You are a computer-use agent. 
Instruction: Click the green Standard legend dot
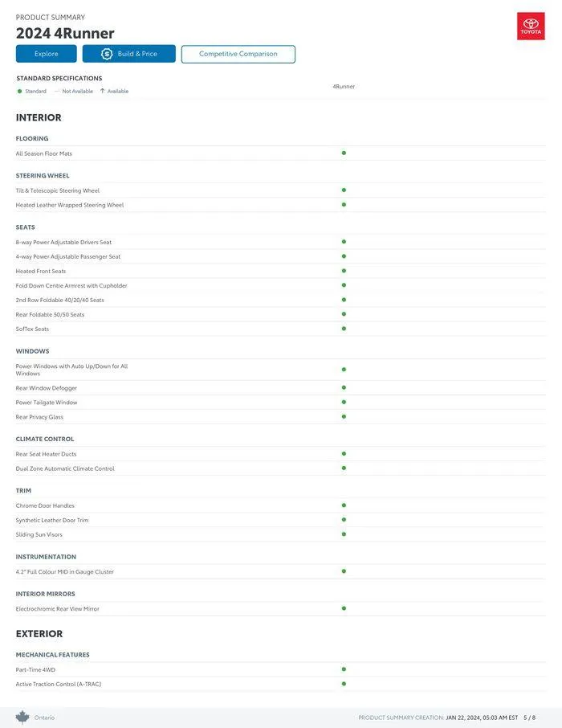click(19, 92)
